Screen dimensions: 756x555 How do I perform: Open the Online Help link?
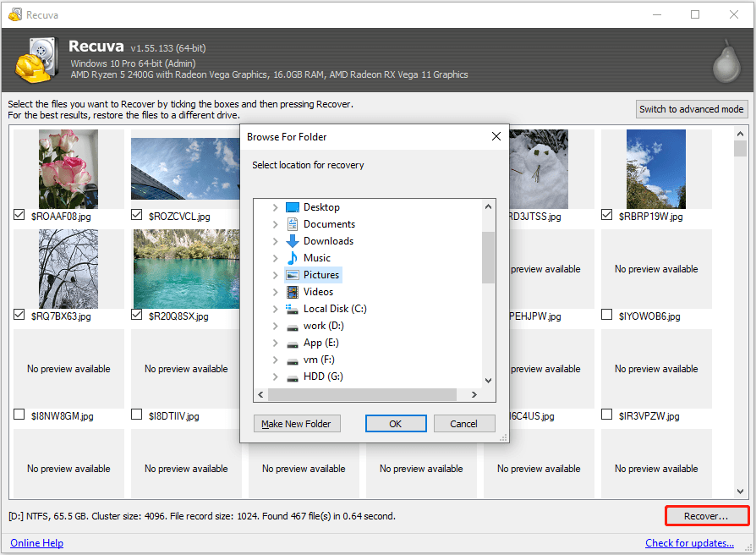point(36,543)
